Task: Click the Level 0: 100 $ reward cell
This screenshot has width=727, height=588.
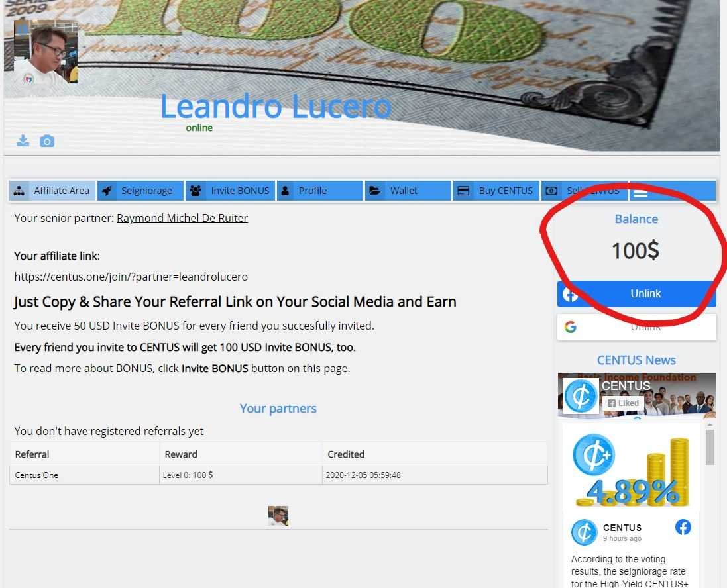Action: pyautogui.click(x=241, y=475)
